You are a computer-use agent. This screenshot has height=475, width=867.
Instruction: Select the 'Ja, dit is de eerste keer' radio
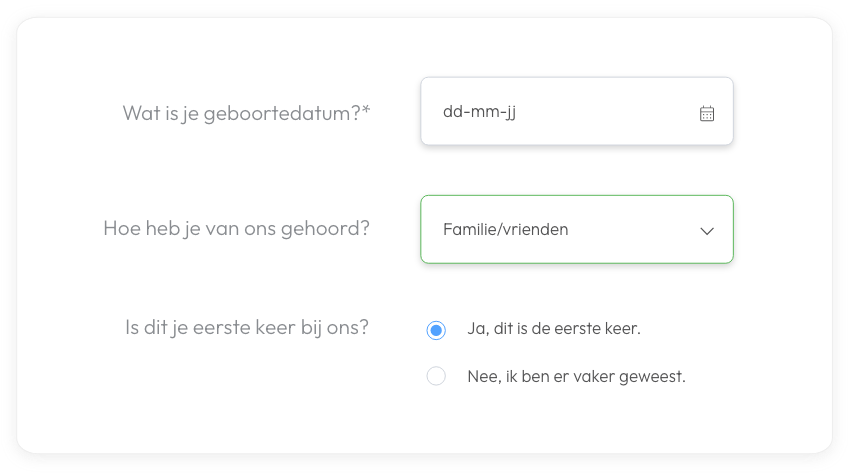click(435, 329)
